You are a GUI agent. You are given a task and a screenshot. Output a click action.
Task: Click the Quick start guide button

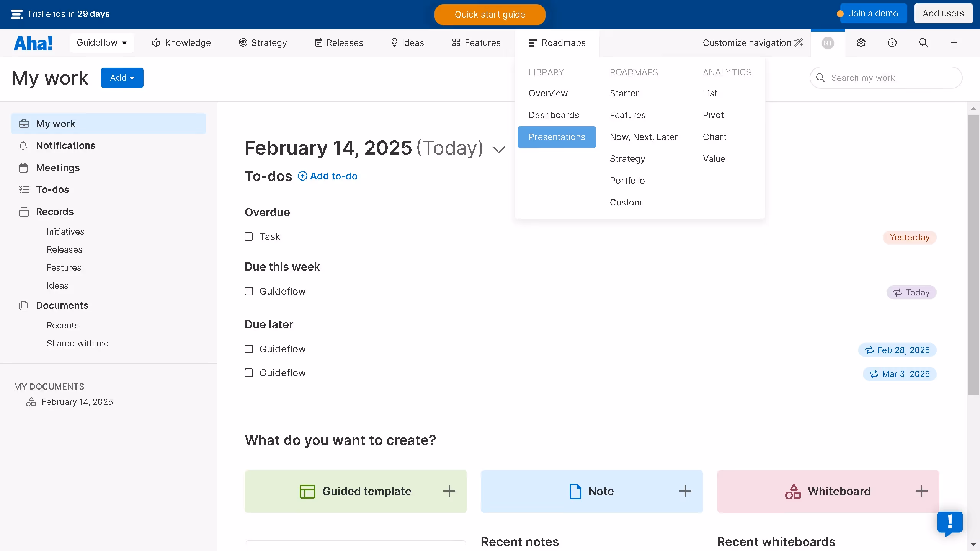pos(490,15)
